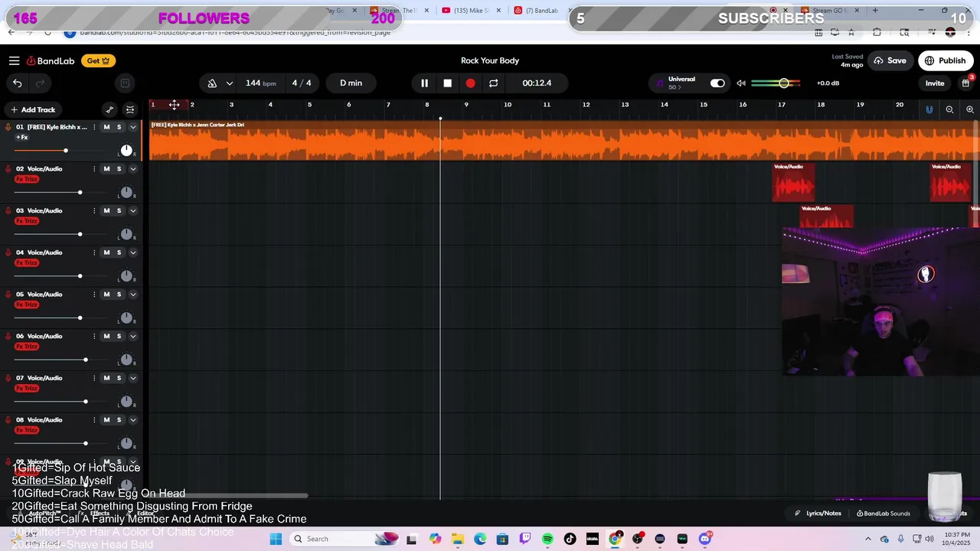Add Fx to track 01

pyautogui.click(x=22, y=138)
